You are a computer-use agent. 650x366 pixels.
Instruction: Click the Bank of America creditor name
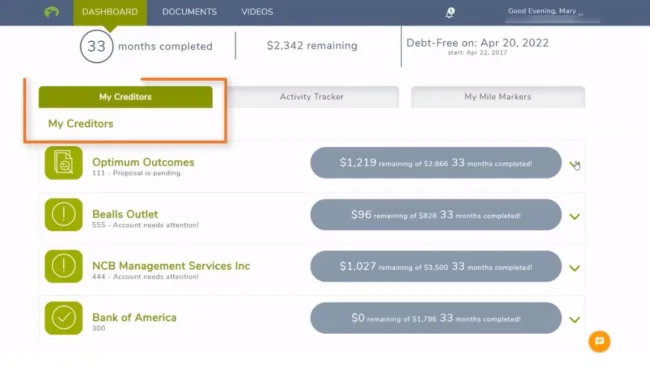134,318
